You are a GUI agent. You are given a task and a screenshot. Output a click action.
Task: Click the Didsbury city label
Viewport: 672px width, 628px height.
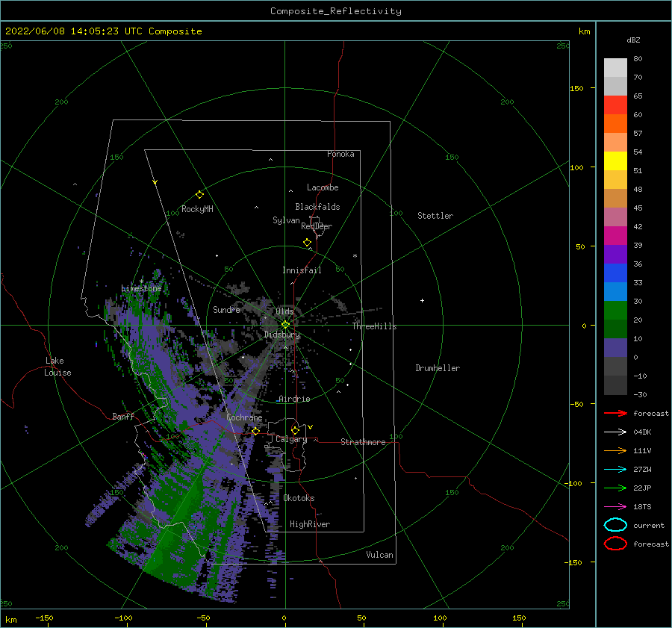282,335
